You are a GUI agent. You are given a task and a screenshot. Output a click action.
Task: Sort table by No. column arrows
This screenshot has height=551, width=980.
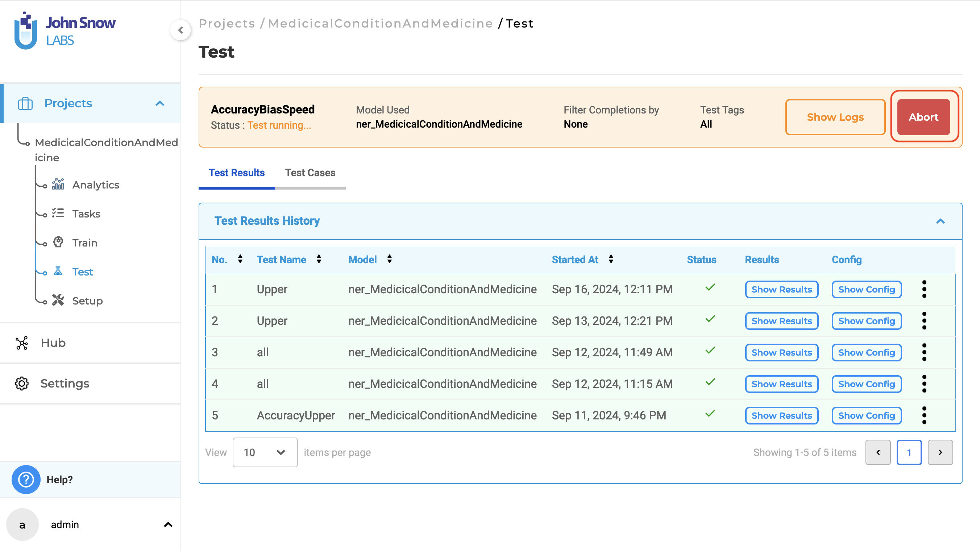pyautogui.click(x=240, y=259)
